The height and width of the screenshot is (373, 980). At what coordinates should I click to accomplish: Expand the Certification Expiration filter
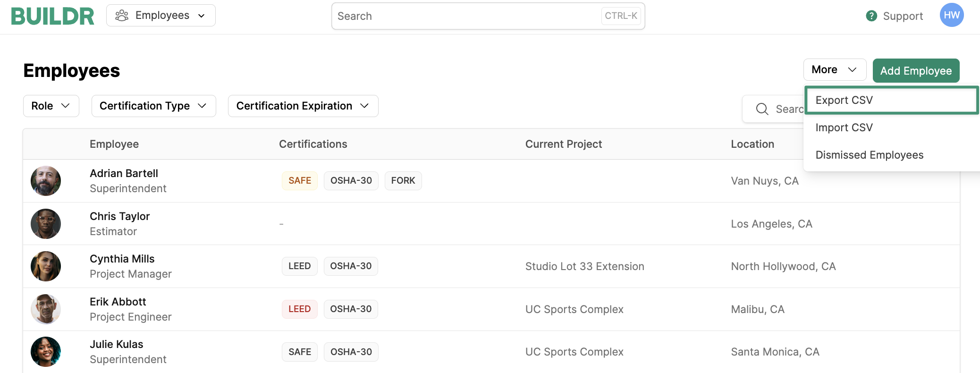303,106
